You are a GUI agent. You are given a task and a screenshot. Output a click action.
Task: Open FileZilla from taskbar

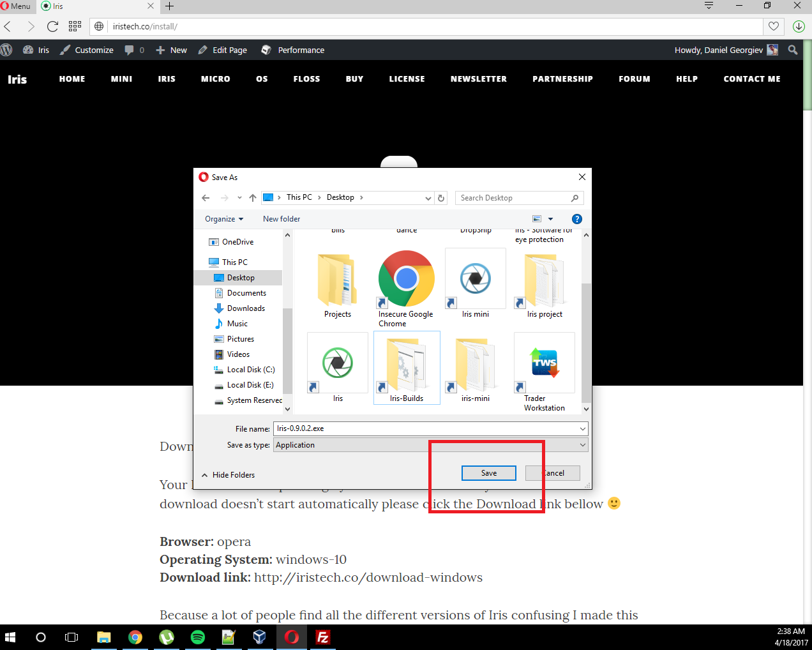click(323, 637)
